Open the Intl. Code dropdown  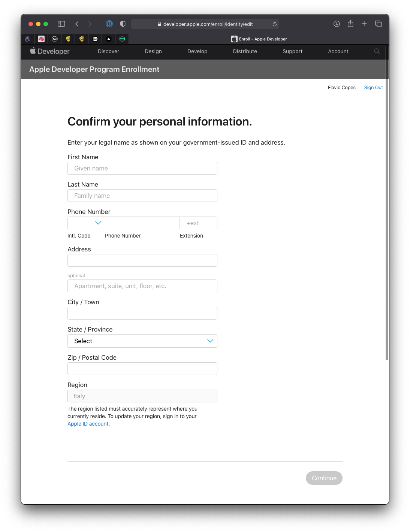(86, 223)
